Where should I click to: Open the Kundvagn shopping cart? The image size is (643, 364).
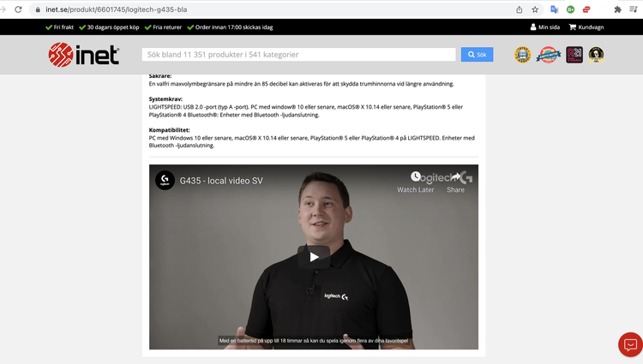click(586, 27)
